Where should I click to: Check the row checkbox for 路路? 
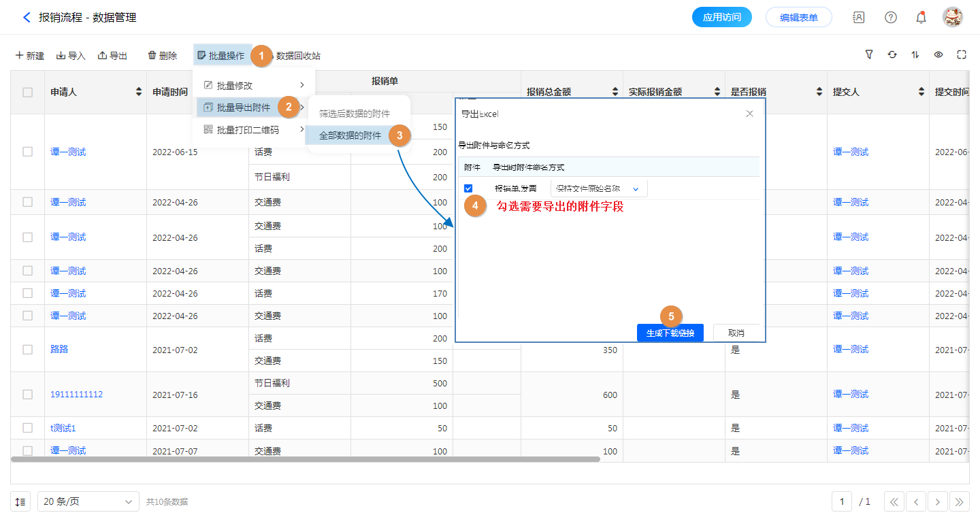27,349
